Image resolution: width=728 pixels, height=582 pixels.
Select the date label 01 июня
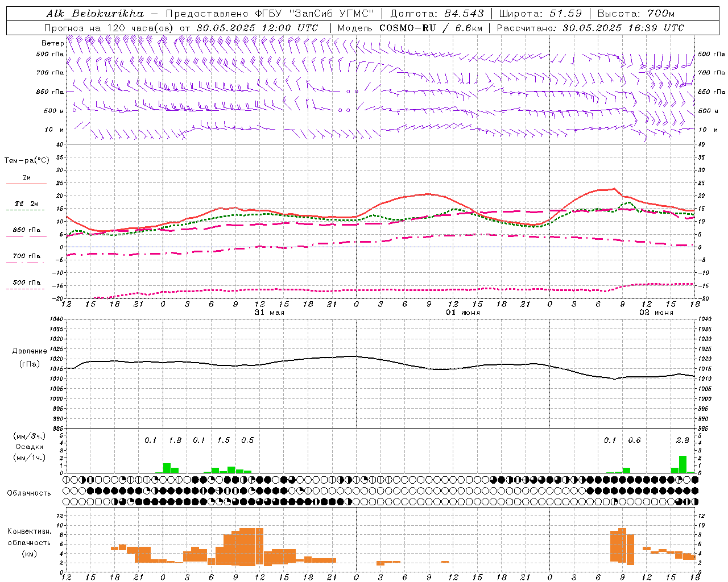[462, 313]
